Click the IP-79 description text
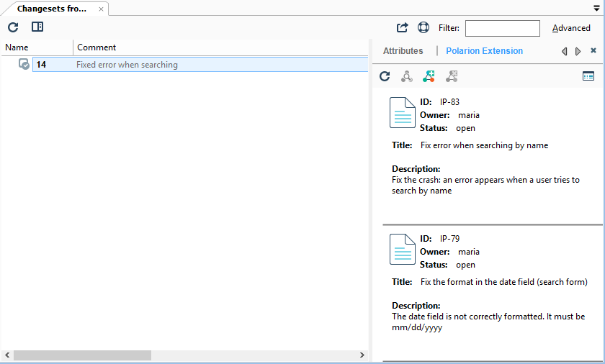The image size is (605, 364). pyautogui.click(x=488, y=322)
